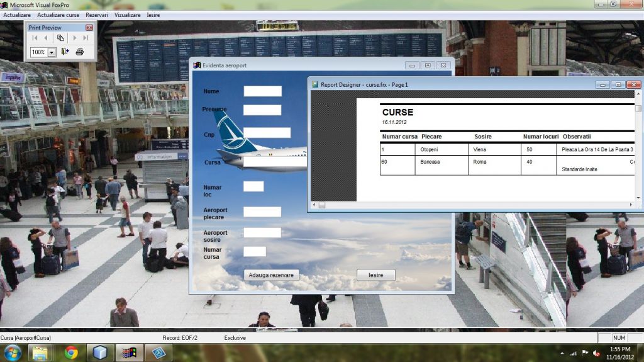Close the print preview with door icon
This screenshot has height=362, width=644.
[65, 52]
